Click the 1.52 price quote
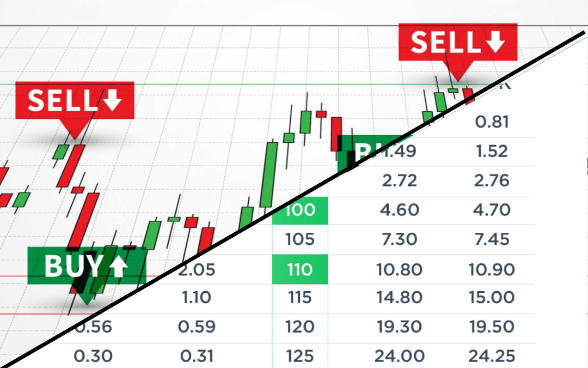Image resolution: width=588 pixels, height=368 pixels. tap(492, 151)
